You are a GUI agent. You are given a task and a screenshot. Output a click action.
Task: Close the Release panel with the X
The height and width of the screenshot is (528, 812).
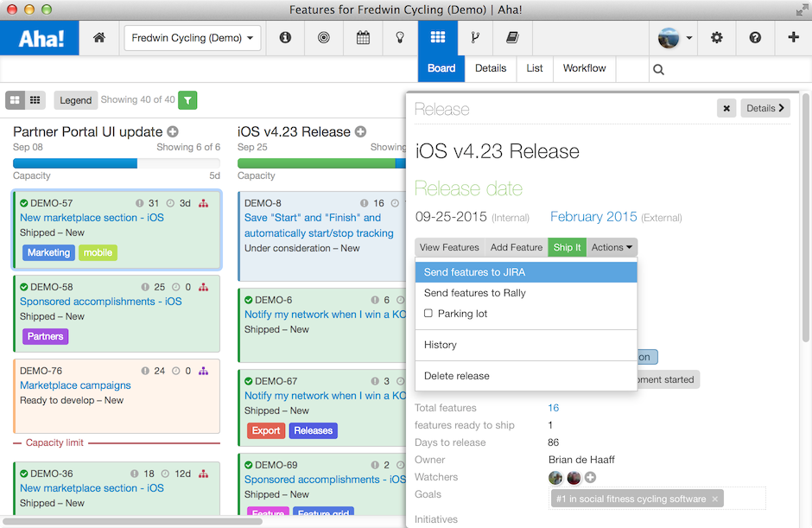pos(726,108)
